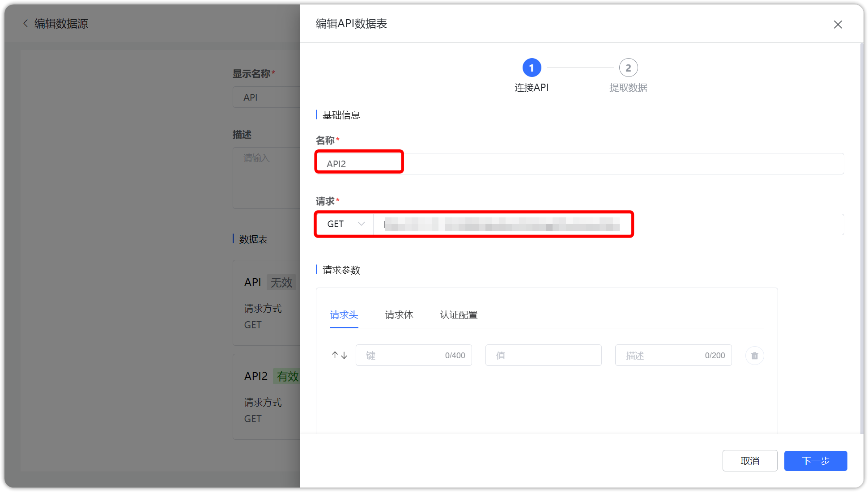The image size is (868, 492).
Task: Click the 值 value input field
Action: click(543, 355)
